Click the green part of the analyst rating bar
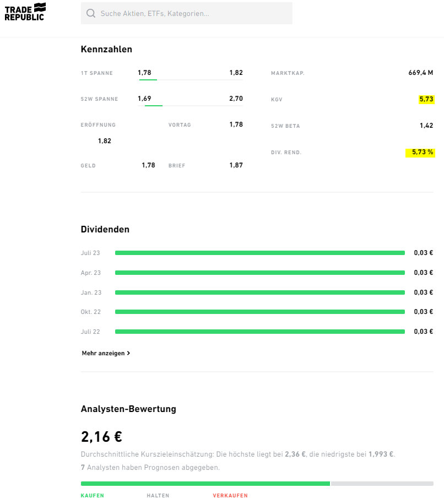This screenshot has height=504, width=444. pyautogui.click(x=205, y=484)
